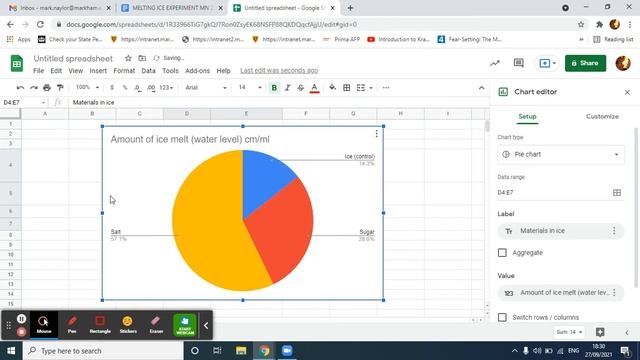Screen dimensions: 640x360
Task: Open the Add-ons menu
Action: point(197,71)
